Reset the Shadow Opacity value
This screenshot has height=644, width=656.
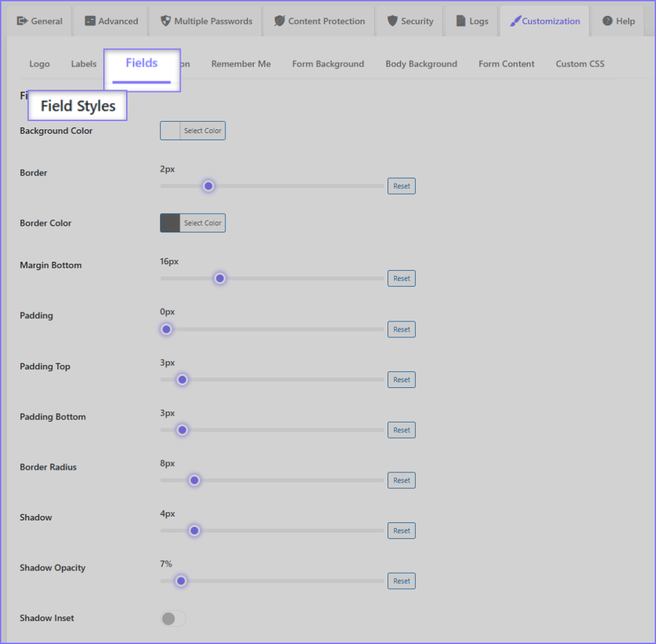point(402,581)
